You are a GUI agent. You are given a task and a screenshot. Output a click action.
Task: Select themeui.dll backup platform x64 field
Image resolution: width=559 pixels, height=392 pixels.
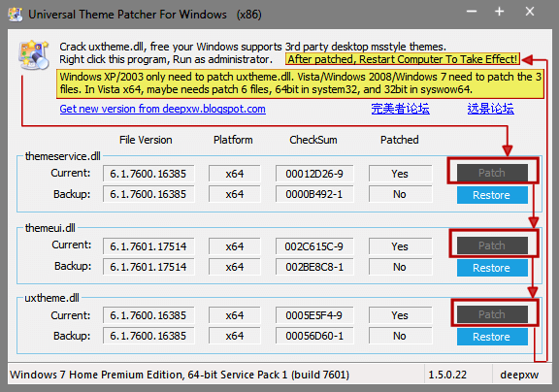[x=235, y=267]
